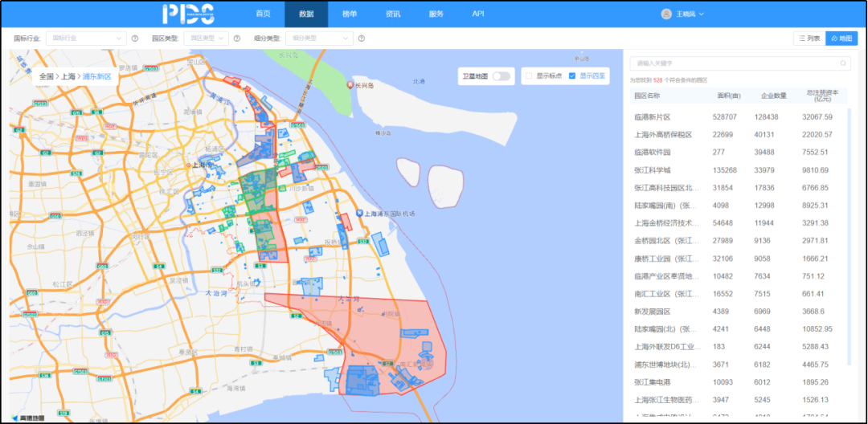The image size is (868, 424).
Task: Click help icon beside 国标行业 dropdown
Action: 135,38
